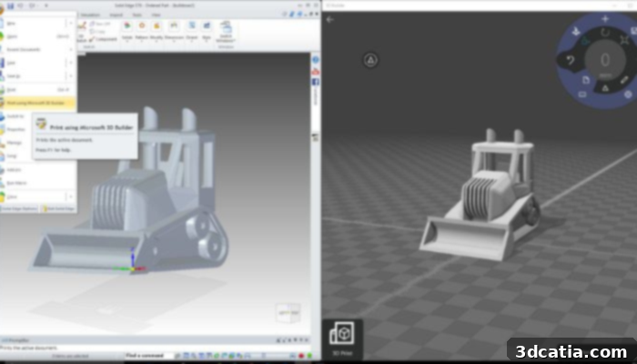637x364 pixels.
Task: Switch to the View ribbon tab
Action: pyautogui.click(x=156, y=15)
